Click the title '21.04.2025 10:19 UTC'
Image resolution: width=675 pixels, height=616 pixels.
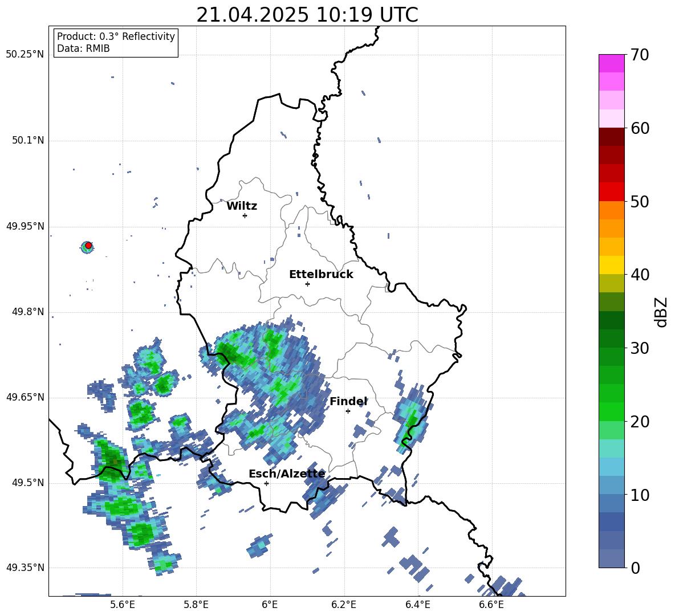(x=307, y=15)
